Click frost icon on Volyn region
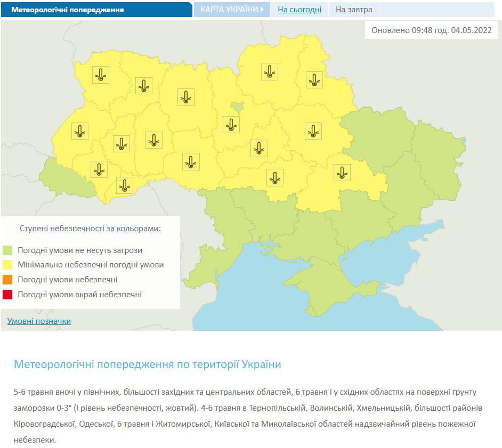This screenshot has height=448, width=502. coord(101,75)
